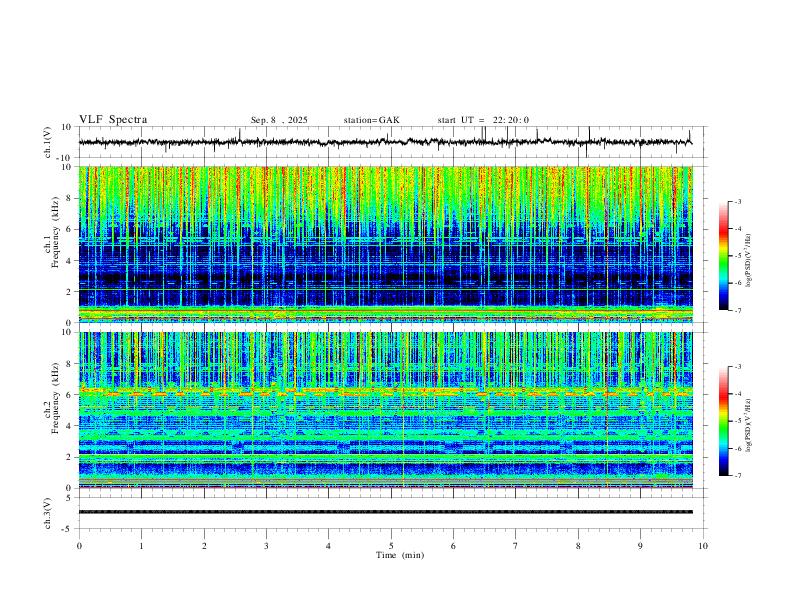Click the flat ch.3 voltage trace
The image size is (792, 612).
385,512
